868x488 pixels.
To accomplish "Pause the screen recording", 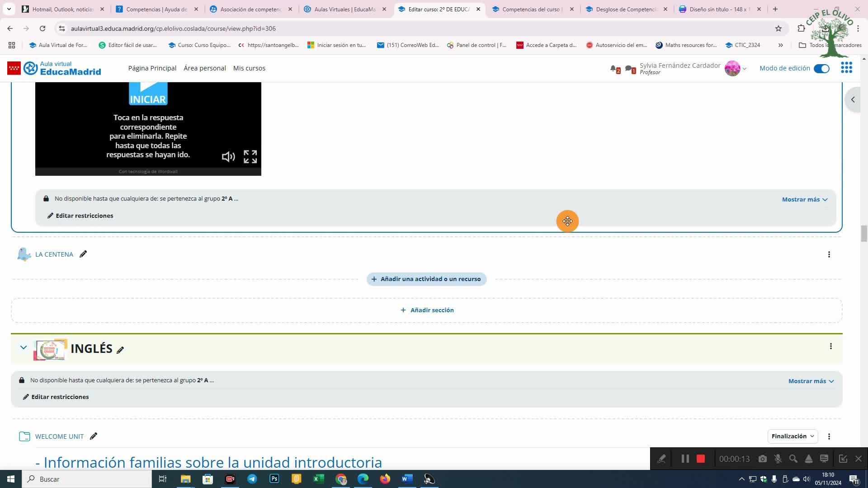I will (x=685, y=459).
